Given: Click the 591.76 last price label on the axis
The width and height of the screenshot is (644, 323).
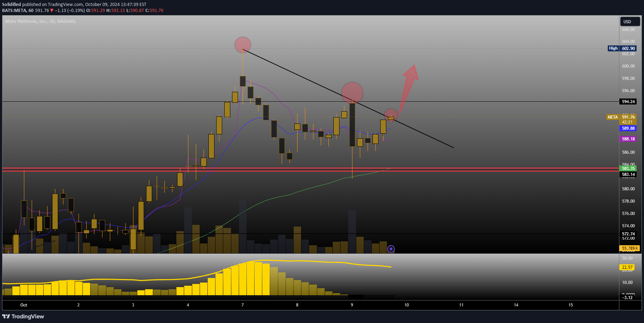Looking at the screenshot, I should pyautogui.click(x=628, y=117).
